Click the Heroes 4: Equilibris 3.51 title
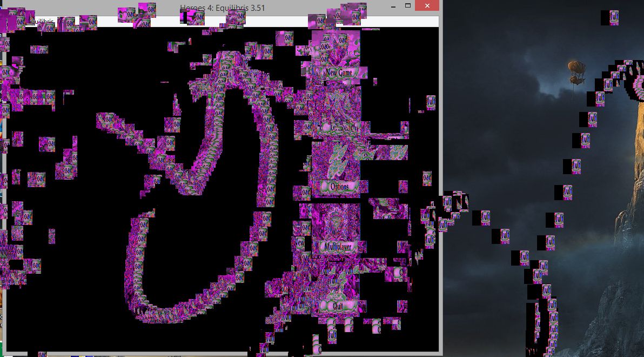Image resolution: width=644 pixels, height=357 pixels. tap(222, 8)
